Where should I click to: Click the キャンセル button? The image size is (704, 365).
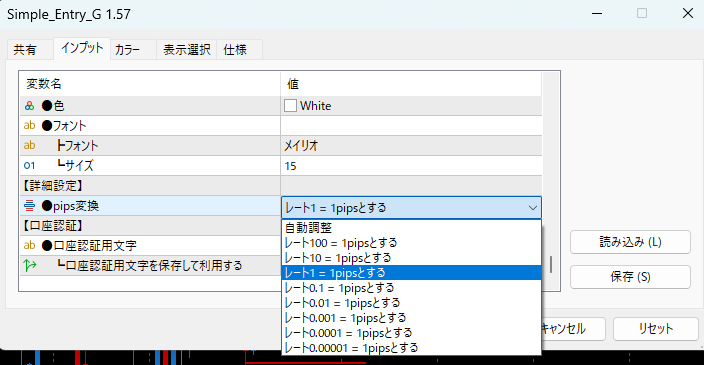point(573,329)
